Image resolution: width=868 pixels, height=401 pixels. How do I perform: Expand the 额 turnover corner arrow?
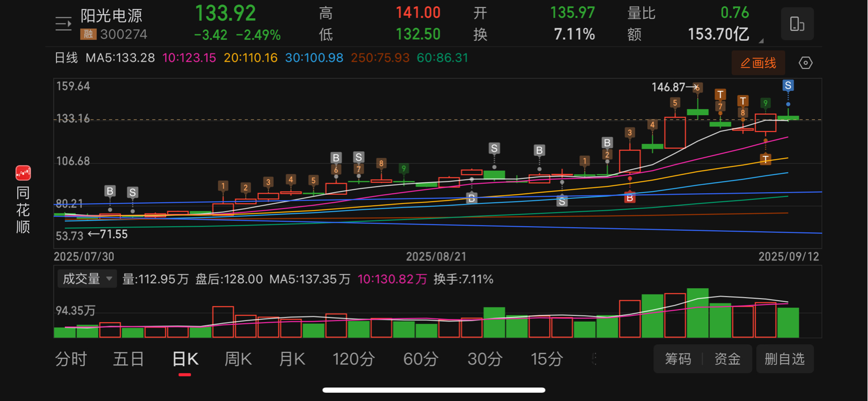tap(761, 40)
